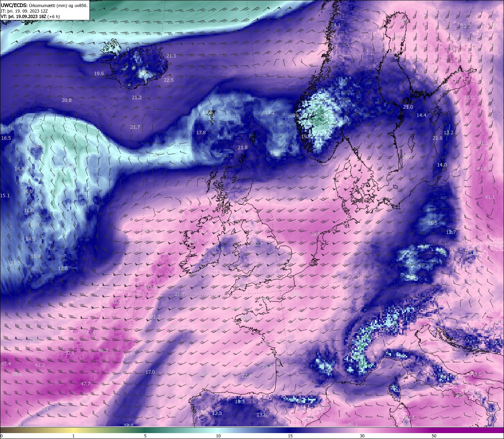Viewport: 504px width, 439px height.
Task: Click the 'VT: þri. 19.09.2023 18Z (+6 h)' line
Action: point(30,16)
